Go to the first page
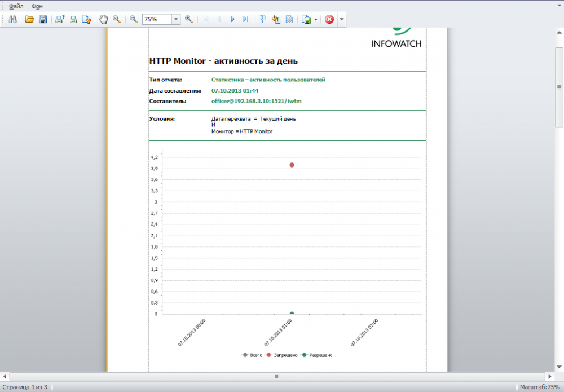This screenshot has height=392, width=564. (x=206, y=19)
